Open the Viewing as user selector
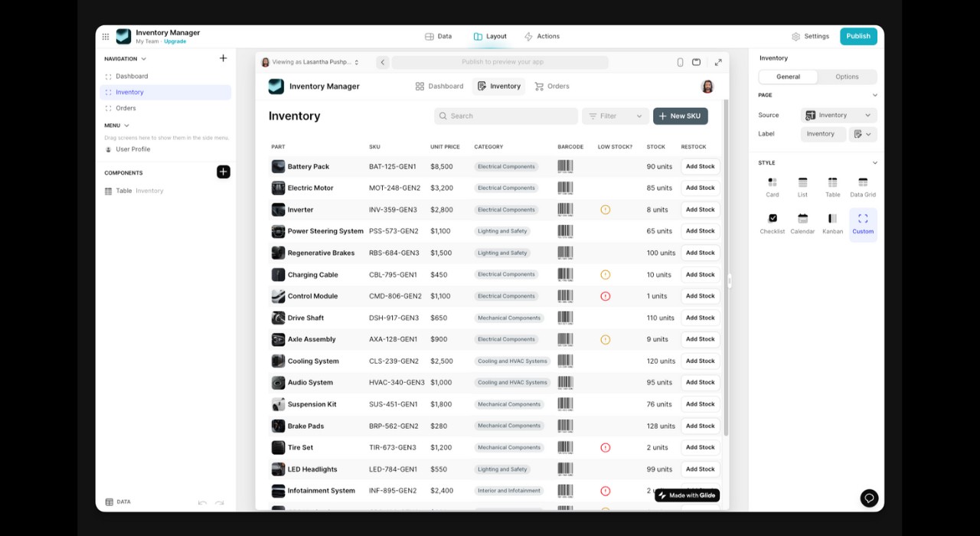Viewport: 980px width, 536px height. pyautogui.click(x=310, y=62)
